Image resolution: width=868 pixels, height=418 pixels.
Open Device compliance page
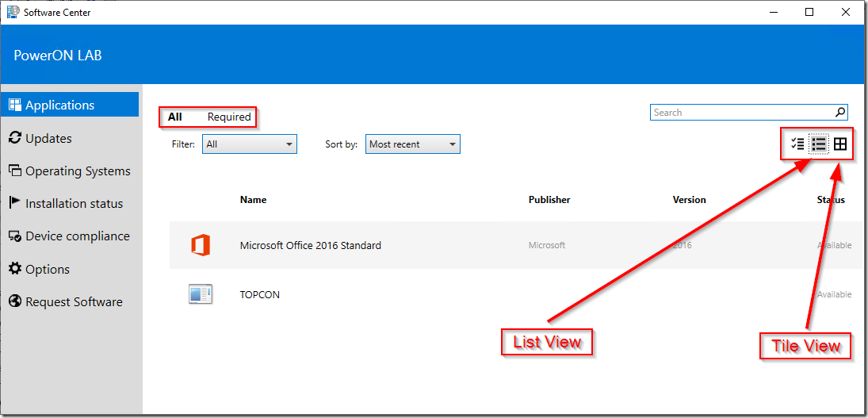pyautogui.click(x=77, y=236)
